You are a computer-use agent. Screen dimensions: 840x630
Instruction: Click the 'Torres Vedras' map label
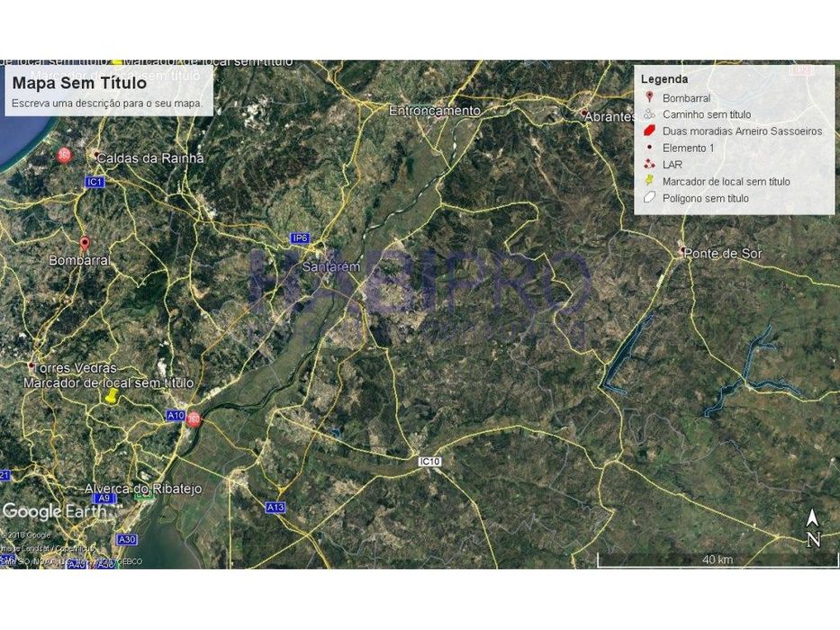(75, 368)
